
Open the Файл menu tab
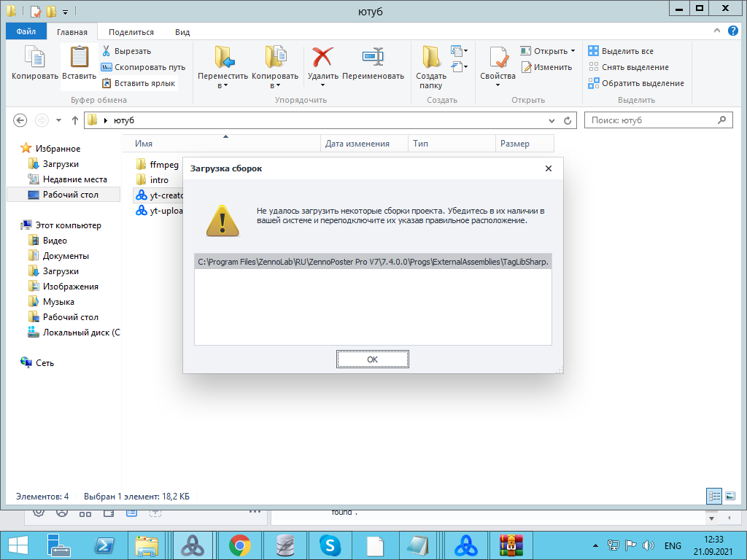click(26, 31)
